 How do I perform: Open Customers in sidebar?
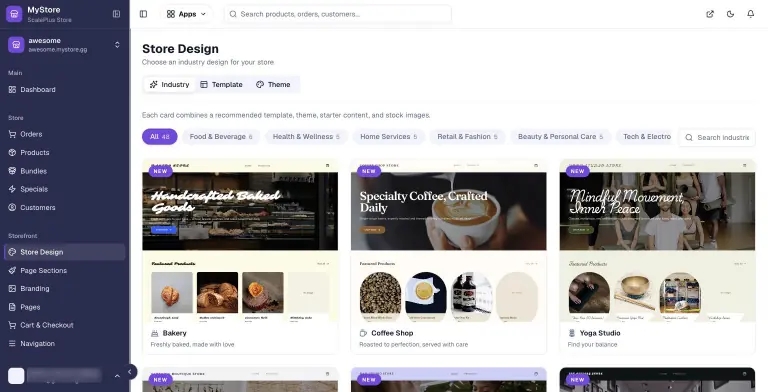65,208
